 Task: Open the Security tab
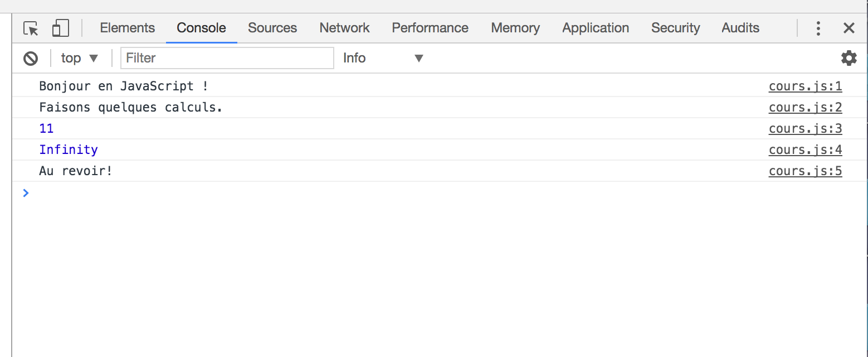pos(675,28)
